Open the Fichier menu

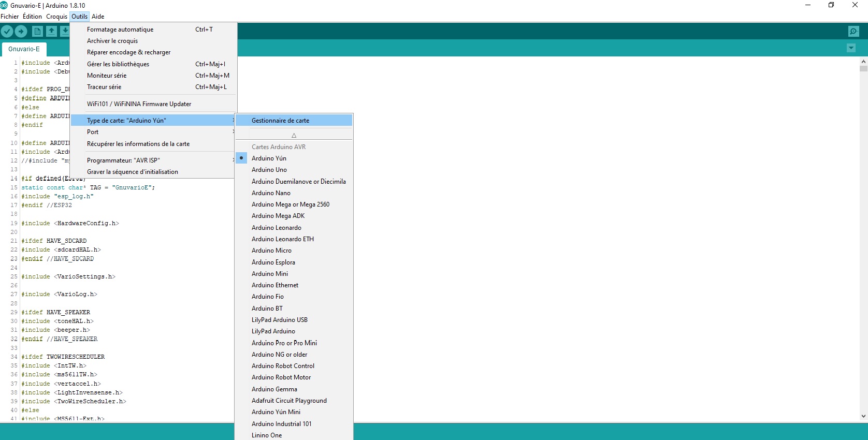[10, 17]
